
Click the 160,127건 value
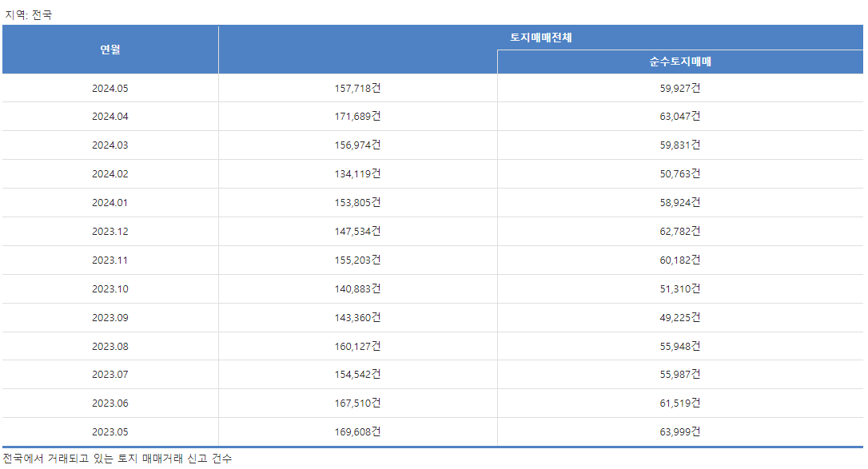pos(357,347)
